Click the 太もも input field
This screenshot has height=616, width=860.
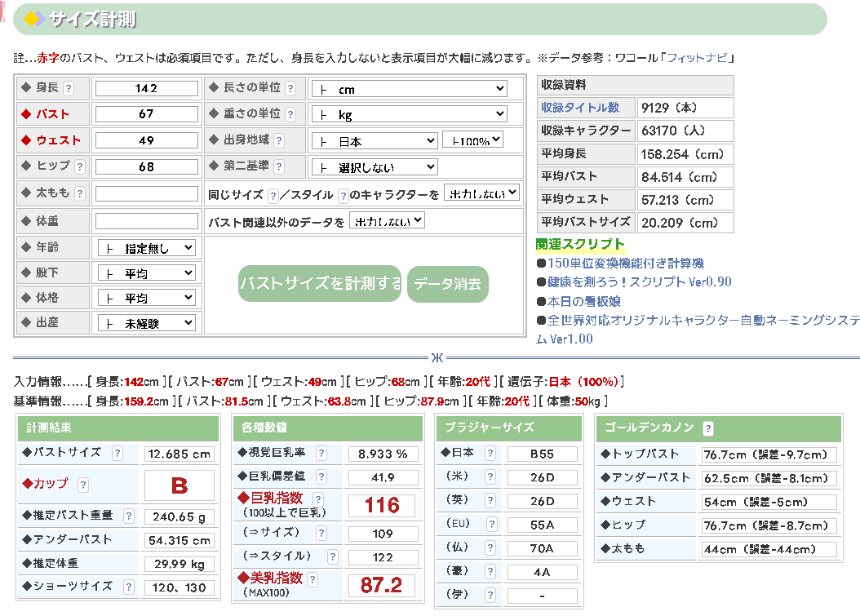point(147,194)
